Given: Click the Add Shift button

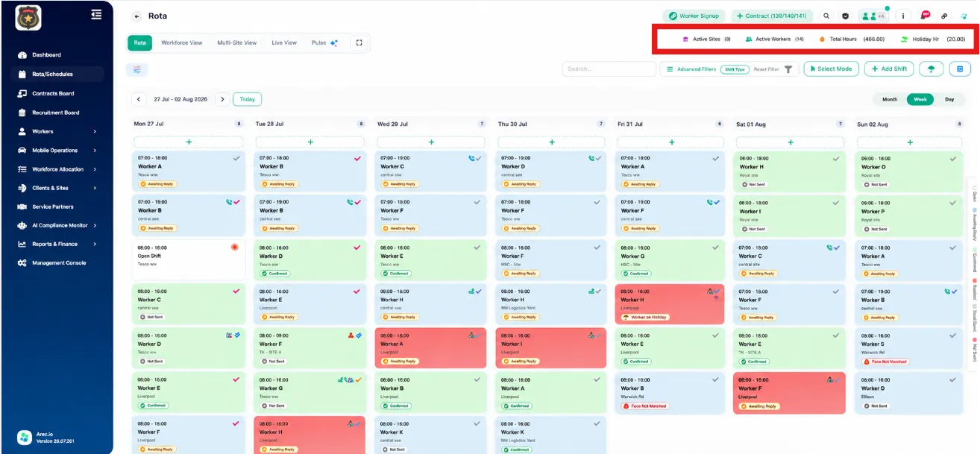Looking at the screenshot, I should pos(889,69).
